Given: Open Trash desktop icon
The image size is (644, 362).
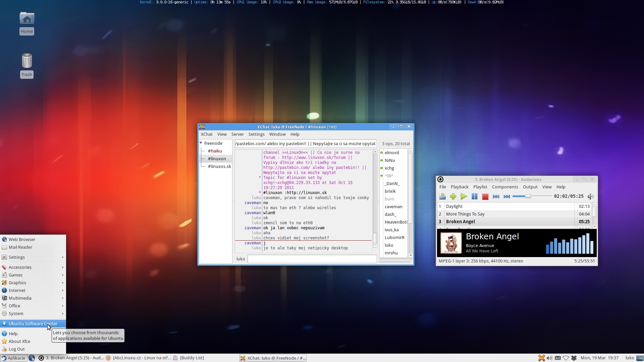Looking at the screenshot, I should [27, 66].
